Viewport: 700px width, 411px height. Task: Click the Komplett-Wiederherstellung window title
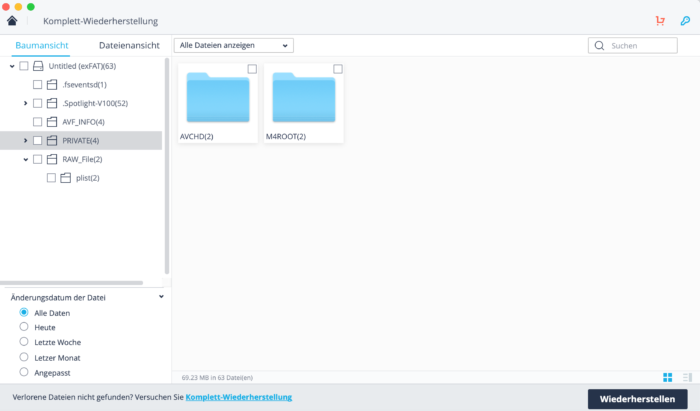(100, 21)
